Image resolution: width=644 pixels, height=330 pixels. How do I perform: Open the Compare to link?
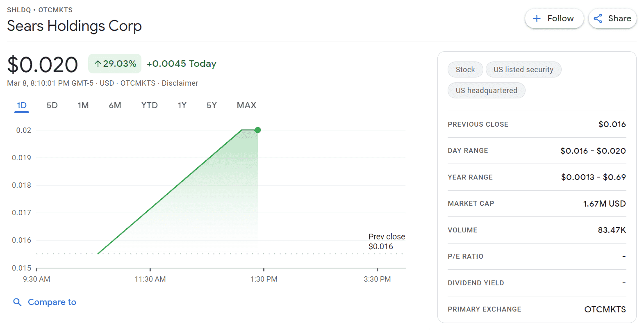point(52,302)
